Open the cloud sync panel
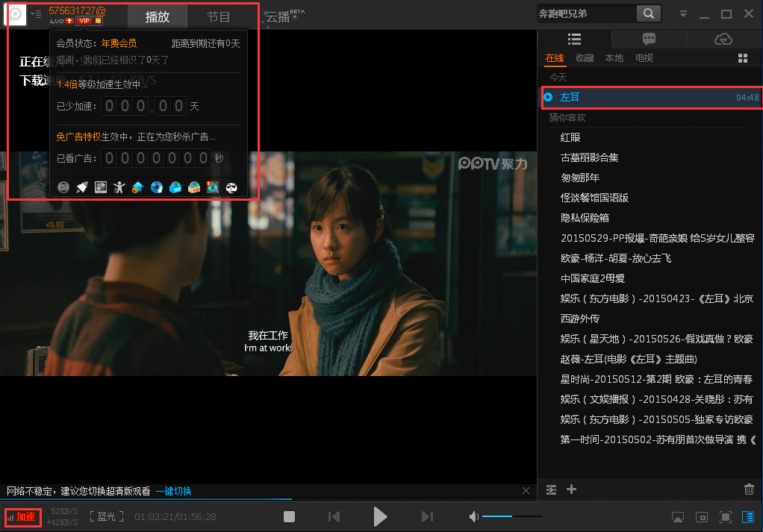 click(723, 39)
